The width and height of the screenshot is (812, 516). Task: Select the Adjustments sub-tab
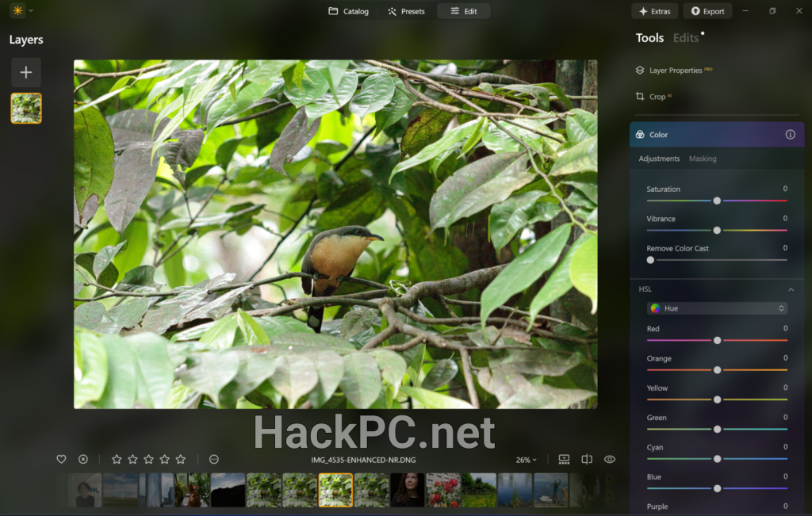pyautogui.click(x=659, y=159)
